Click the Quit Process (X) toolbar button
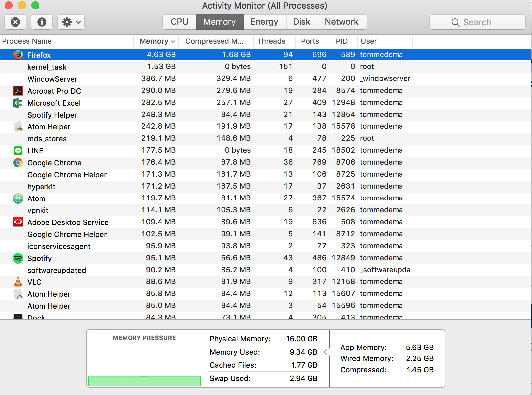Image resolution: width=532 pixels, height=395 pixels. tap(15, 22)
